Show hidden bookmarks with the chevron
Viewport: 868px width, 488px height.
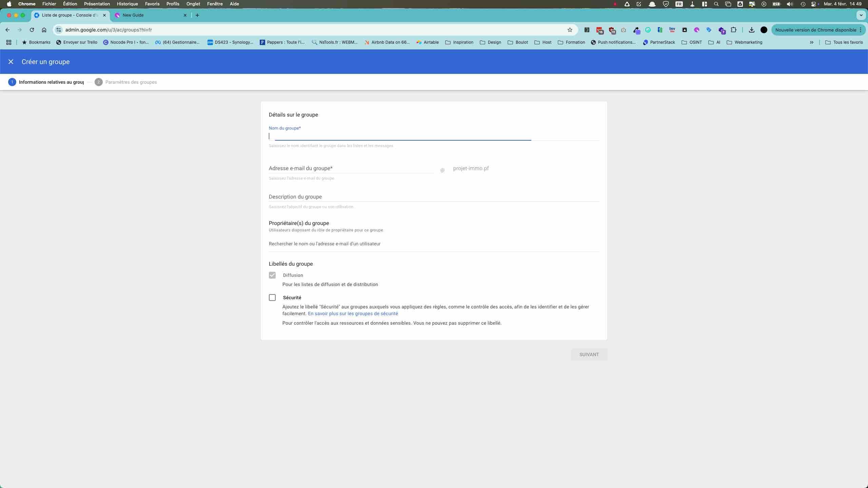tap(812, 42)
